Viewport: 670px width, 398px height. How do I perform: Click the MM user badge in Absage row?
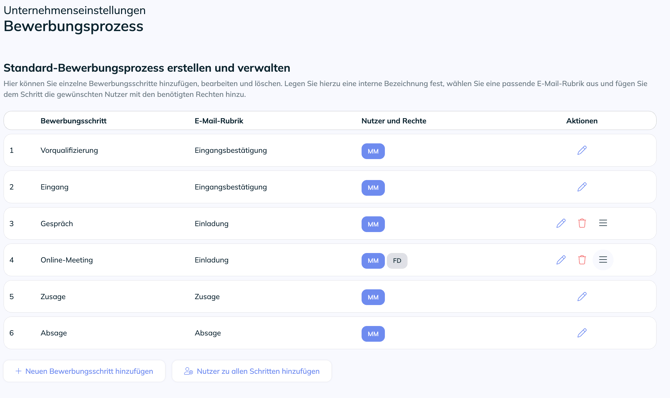point(373,334)
